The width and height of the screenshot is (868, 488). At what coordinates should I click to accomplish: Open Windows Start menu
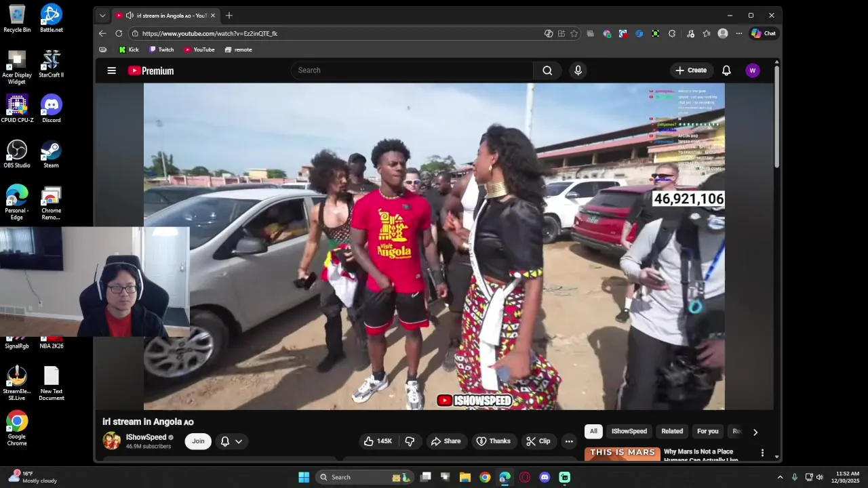pyautogui.click(x=304, y=477)
